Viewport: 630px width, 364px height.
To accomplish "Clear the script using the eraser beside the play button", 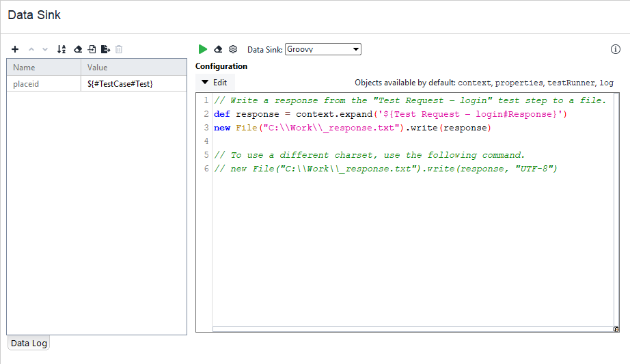I will (x=218, y=49).
